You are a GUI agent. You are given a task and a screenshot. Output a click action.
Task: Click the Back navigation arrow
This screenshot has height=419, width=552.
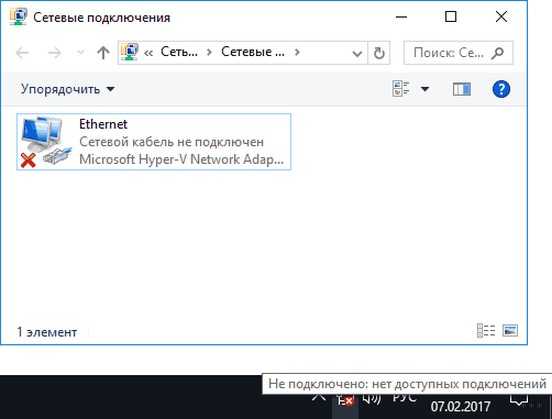tap(22, 53)
